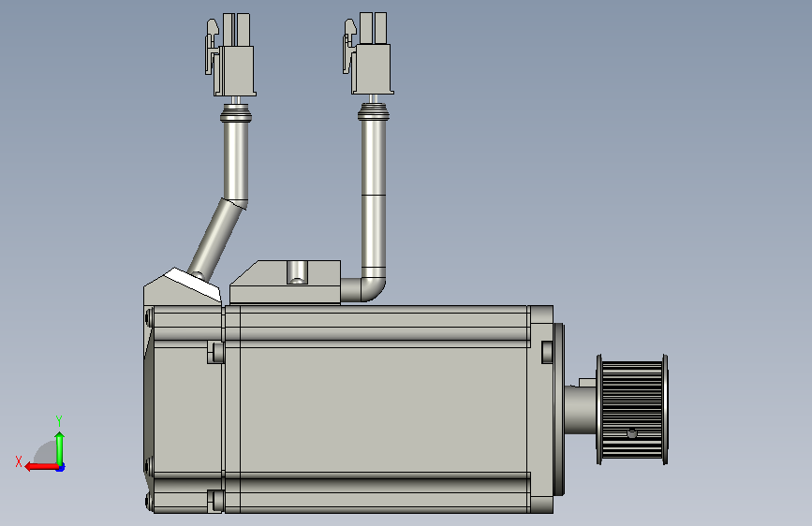Select the right cable connector housing
The image size is (812, 526).
point(373,69)
